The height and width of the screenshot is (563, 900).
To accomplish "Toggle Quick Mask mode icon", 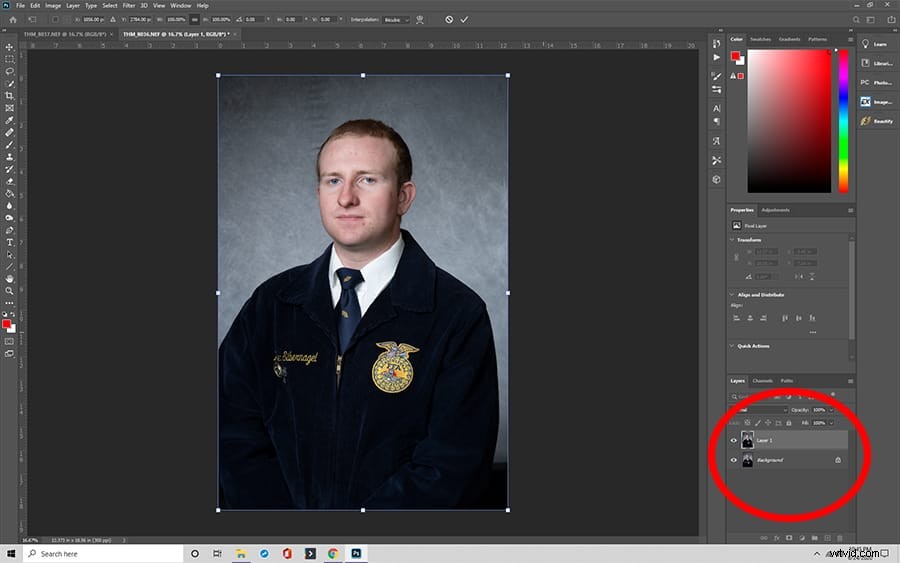I will 9,341.
